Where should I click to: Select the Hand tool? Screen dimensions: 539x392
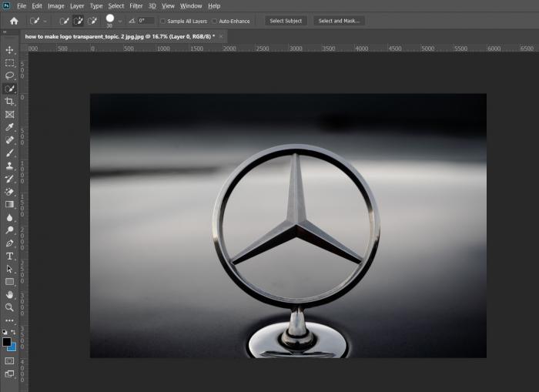pyautogui.click(x=9, y=295)
